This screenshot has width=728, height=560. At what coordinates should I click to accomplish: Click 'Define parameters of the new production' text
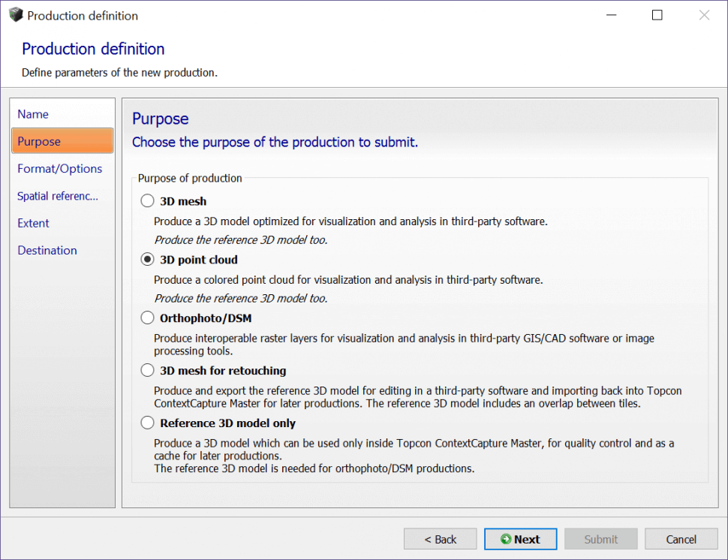120,72
